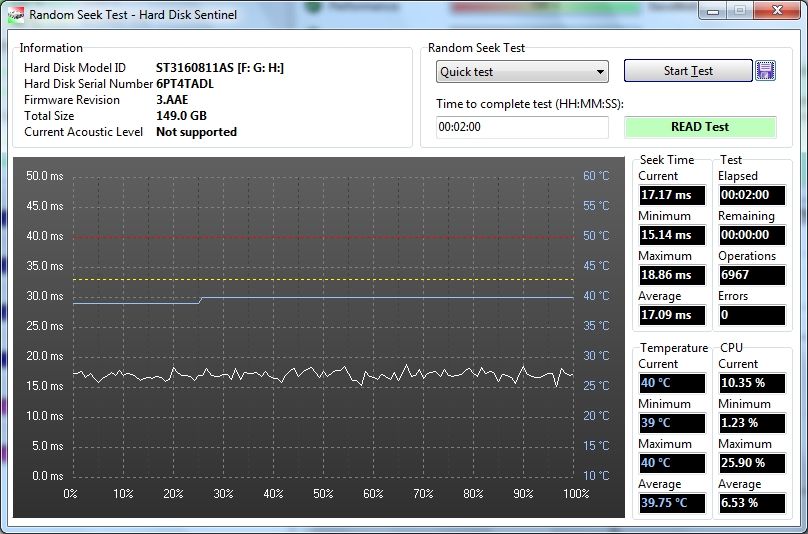The width and height of the screenshot is (808, 534).
Task: Open the Quick test dropdown
Action: (x=522, y=72)
